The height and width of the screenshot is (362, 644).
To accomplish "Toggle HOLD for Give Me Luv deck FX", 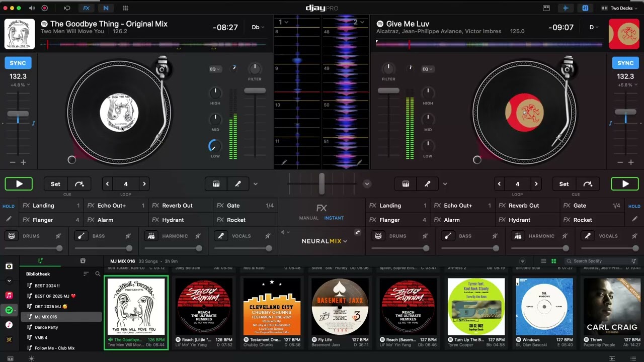I will (634, 206).
